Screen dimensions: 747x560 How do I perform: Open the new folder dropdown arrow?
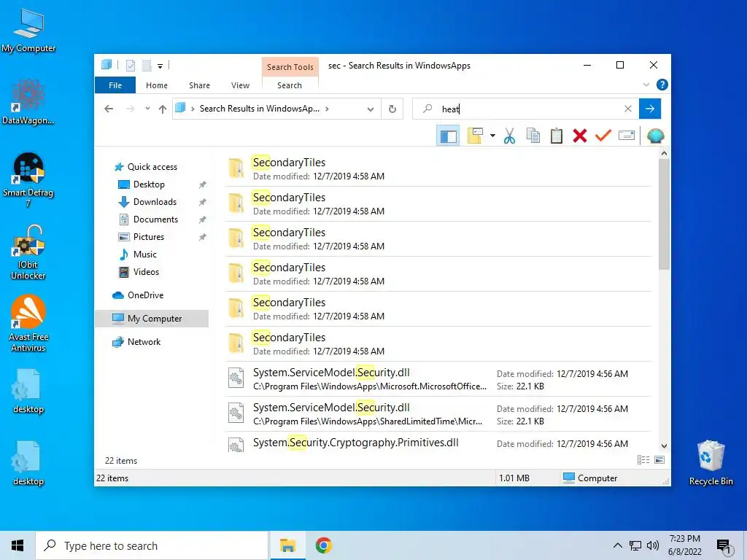click(x=492, y=136)
